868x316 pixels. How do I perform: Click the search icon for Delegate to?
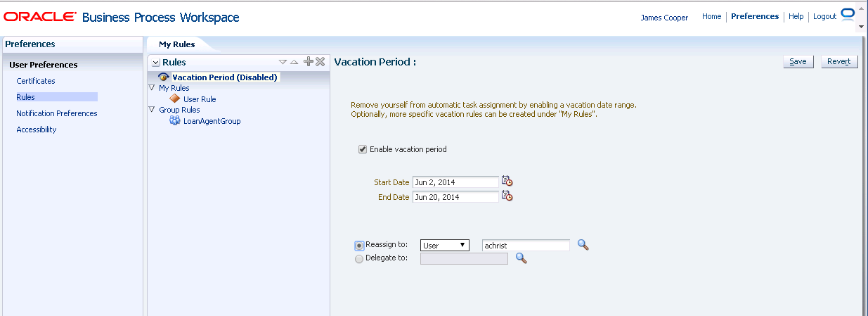(x=521, y=258)
